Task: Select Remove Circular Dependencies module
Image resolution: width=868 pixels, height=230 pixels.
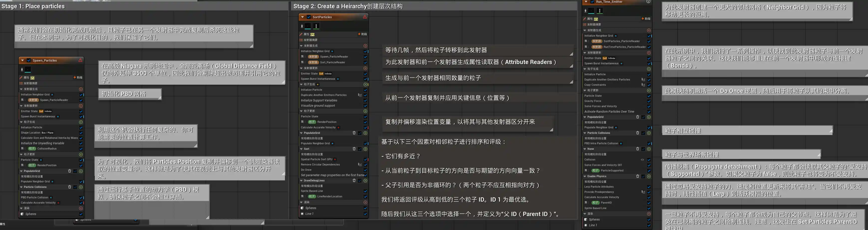Action: (x=320, y=164)
